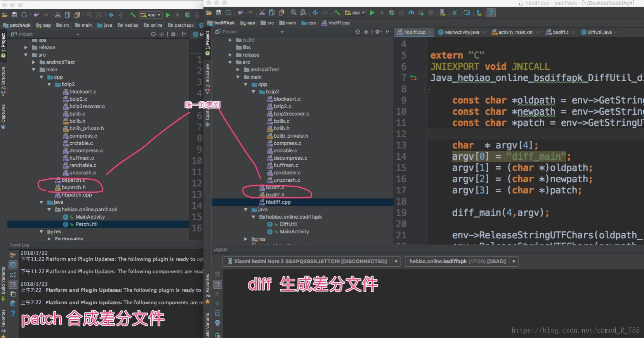
Task: Toggle Logcat soft-wrap button
Action: [x=217, y=313]
